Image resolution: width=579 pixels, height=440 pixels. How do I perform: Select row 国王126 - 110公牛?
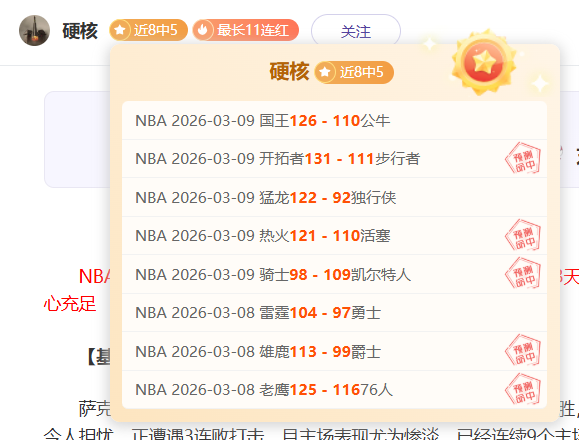[335, 121]
